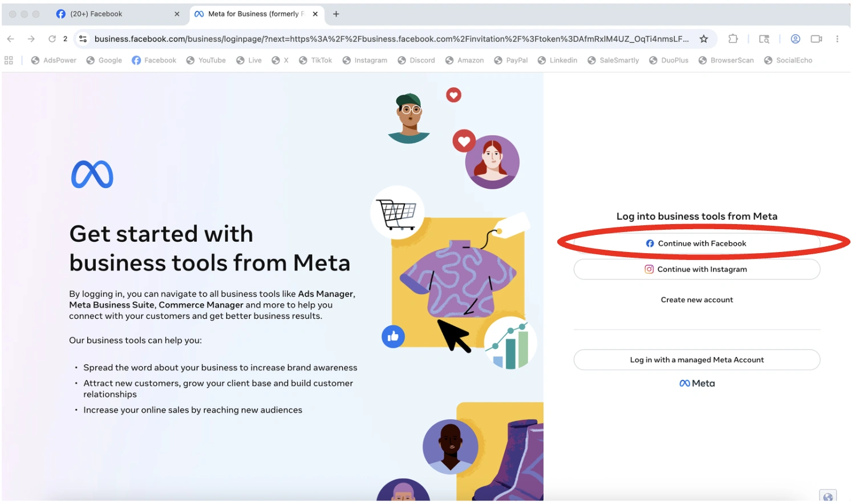Open the SaleSmartly bookmark
The height and width of the screenshot is (504, 867).
(613, 60)
